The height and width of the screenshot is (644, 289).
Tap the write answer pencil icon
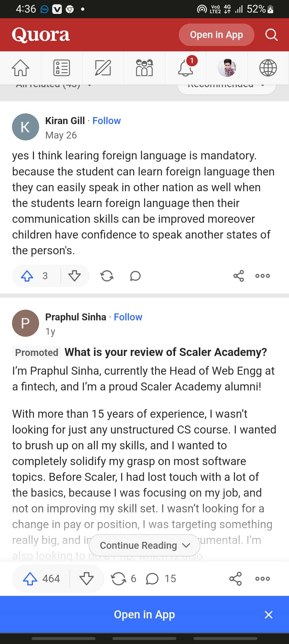[103, 68]
